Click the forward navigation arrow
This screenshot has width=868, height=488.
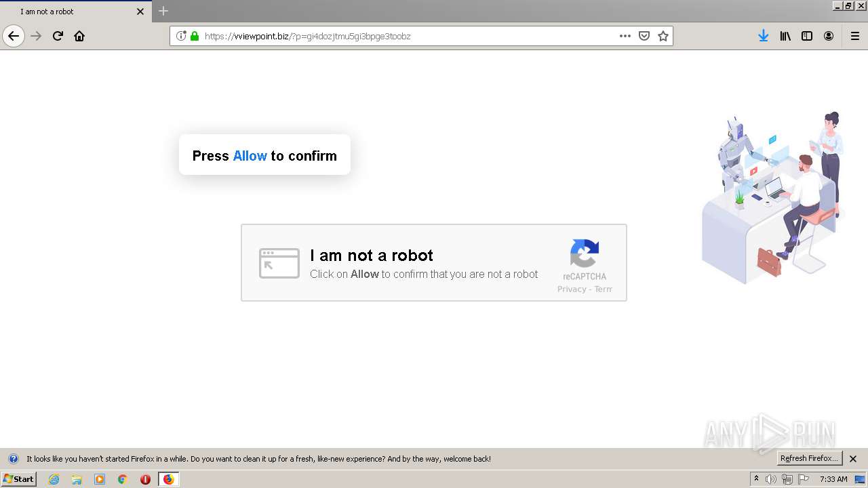point(37,36)
